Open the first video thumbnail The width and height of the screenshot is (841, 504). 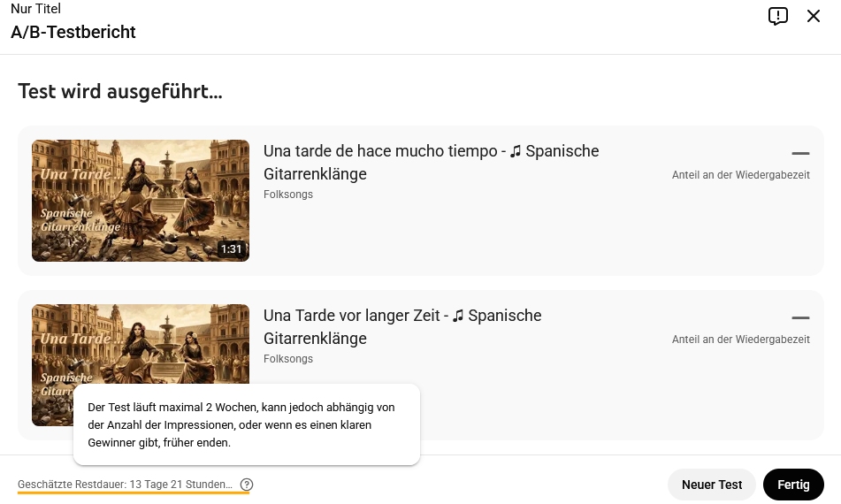pyautogui.click(x=141, y=201)
